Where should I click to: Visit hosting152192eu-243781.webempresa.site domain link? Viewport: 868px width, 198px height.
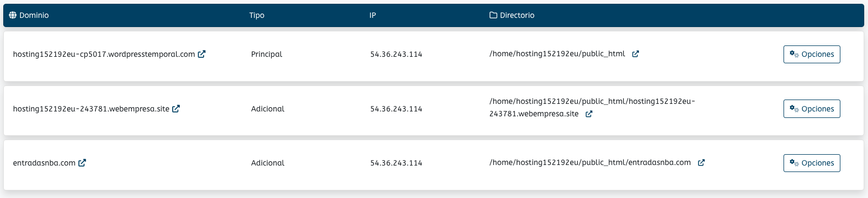[91, 109]
